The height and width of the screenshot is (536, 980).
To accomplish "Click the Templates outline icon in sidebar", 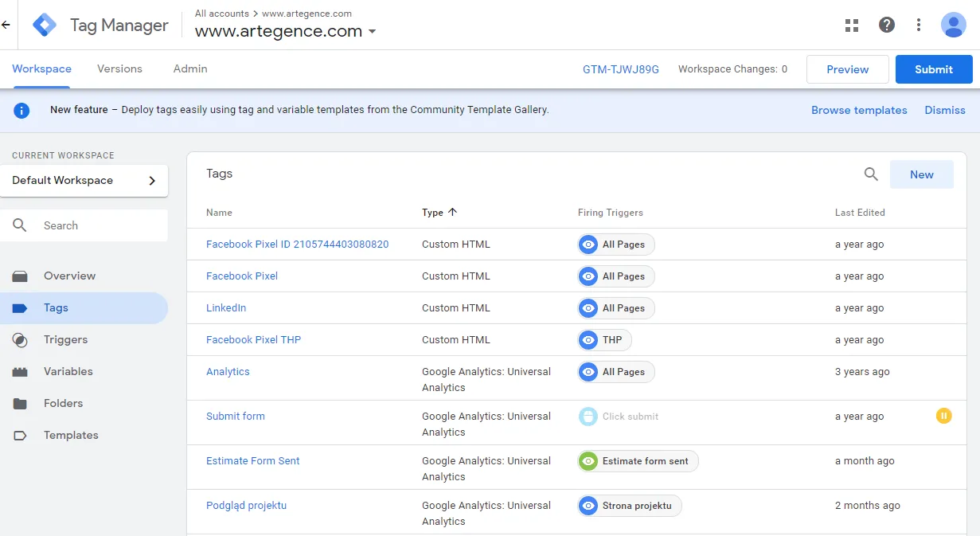I will (x=20, y=436).
